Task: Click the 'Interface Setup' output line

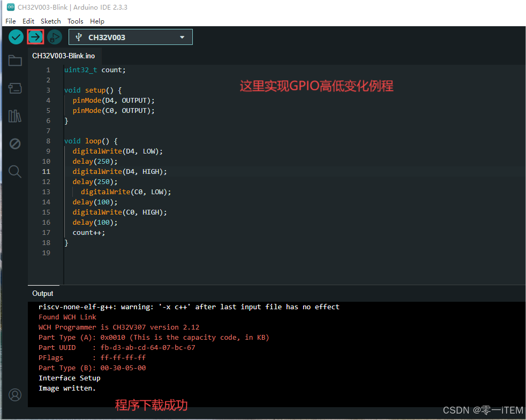Action: (x=70, y=378)
